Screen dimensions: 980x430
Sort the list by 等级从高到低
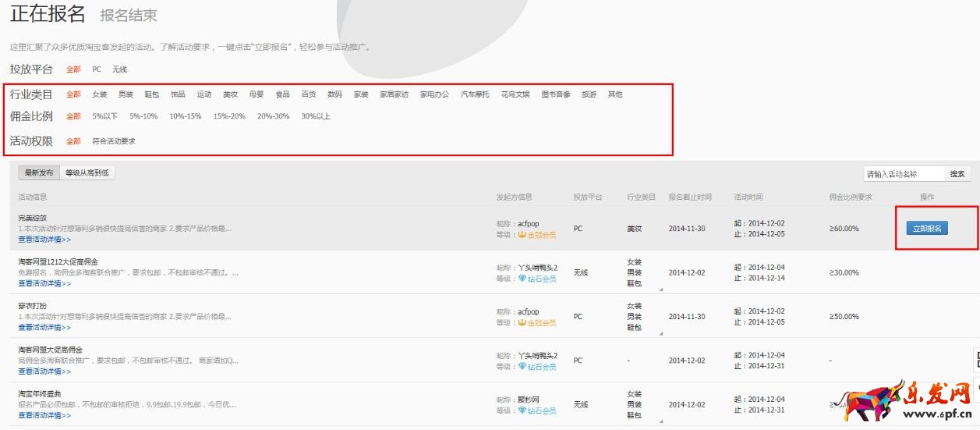(87, 173)
